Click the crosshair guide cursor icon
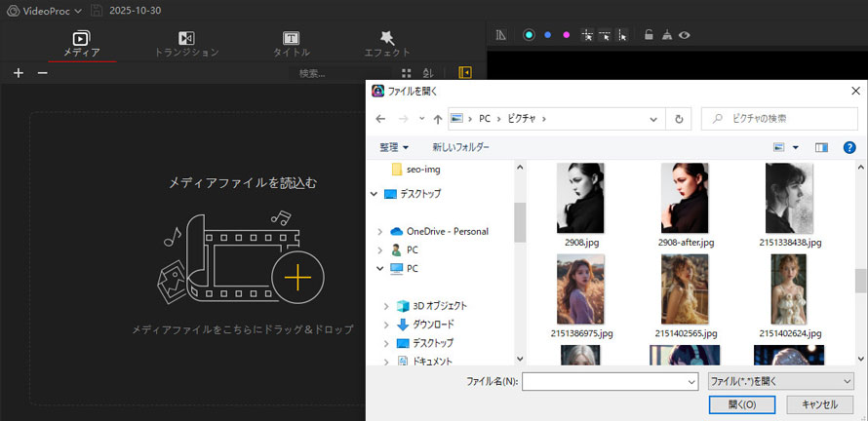The image size is (868, 421). click(x=587, y=35)
